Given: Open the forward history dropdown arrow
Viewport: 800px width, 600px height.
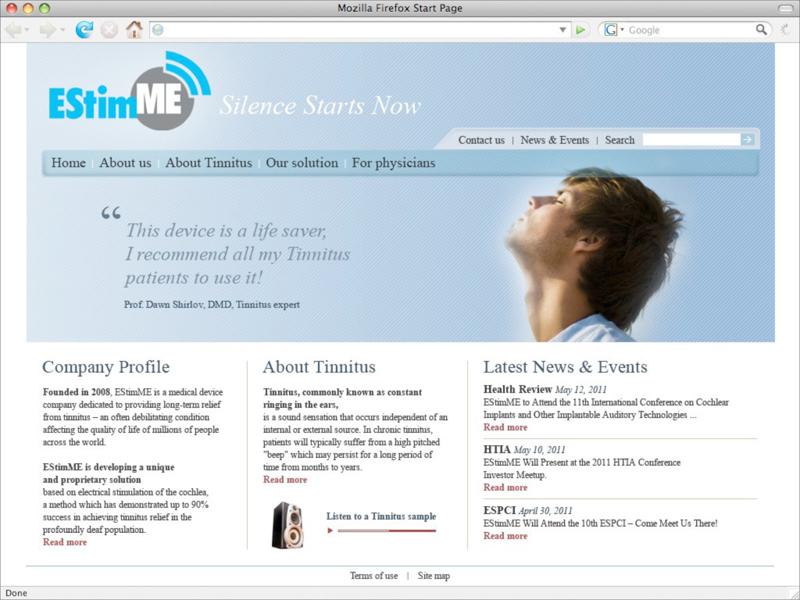Looking at the screenshot, I should [x=62, y=30].
